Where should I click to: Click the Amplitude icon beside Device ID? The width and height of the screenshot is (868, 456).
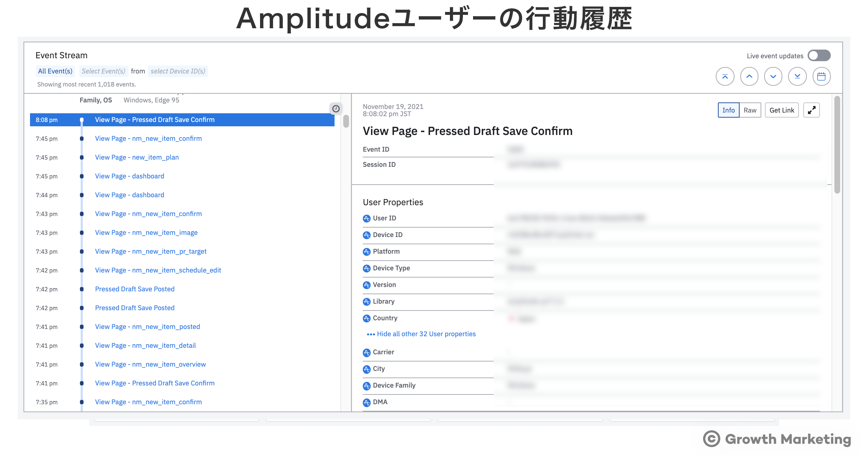[366, 235]
